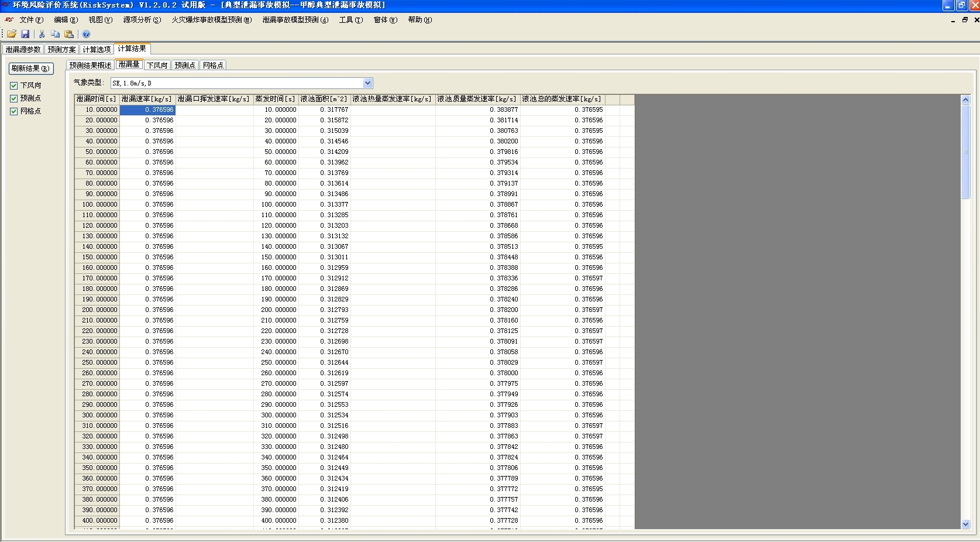Switch to the 泄漏源参数 tab
The image size is (980, 542).
coord(23,49)
